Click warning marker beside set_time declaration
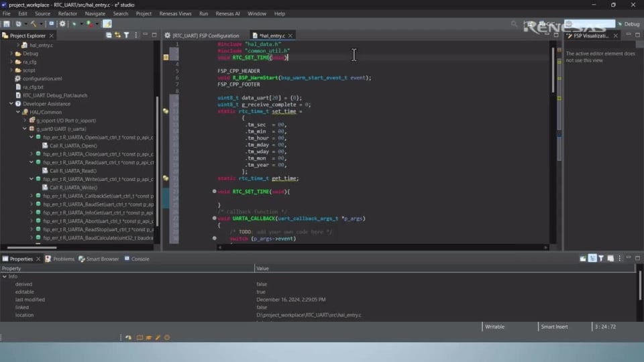 (x=166, y=111)
